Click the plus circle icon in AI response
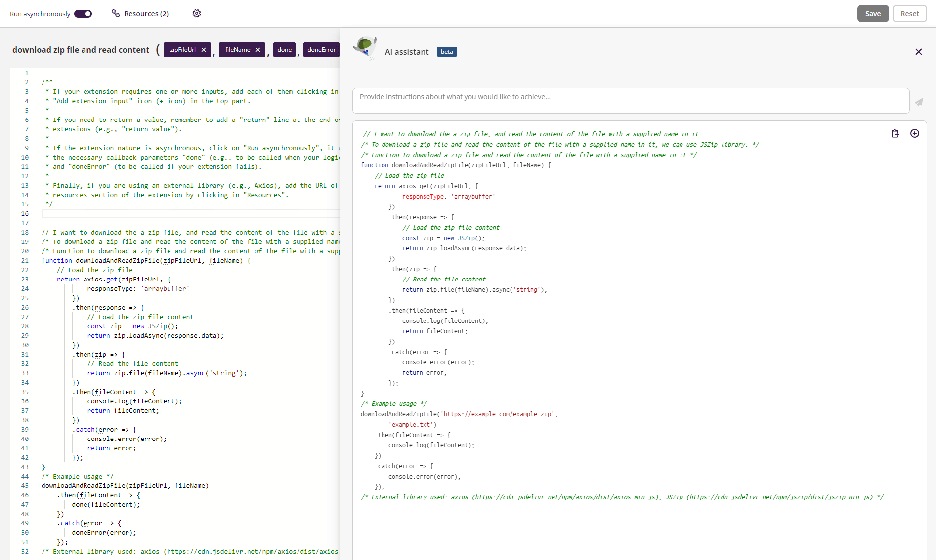This screenshot has height=560, width=936. pos(915,133)
